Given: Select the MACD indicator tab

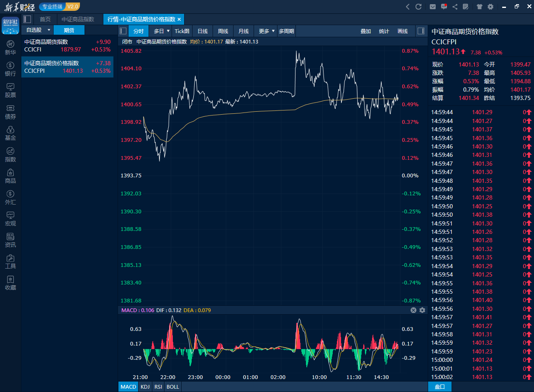Looking at the screenshot, I should click(x=128, y=387).
